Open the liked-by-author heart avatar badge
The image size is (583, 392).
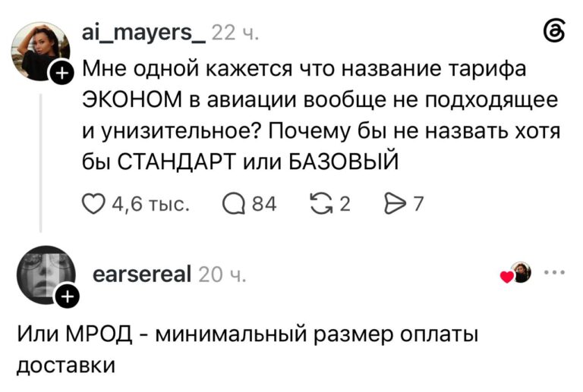515,273
